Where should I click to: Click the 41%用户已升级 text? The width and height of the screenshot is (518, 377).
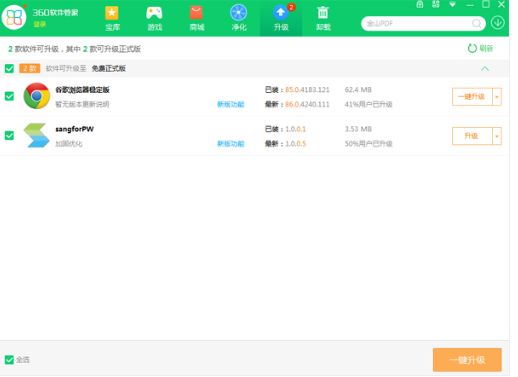pyautogui.click(x=368, y=104)
